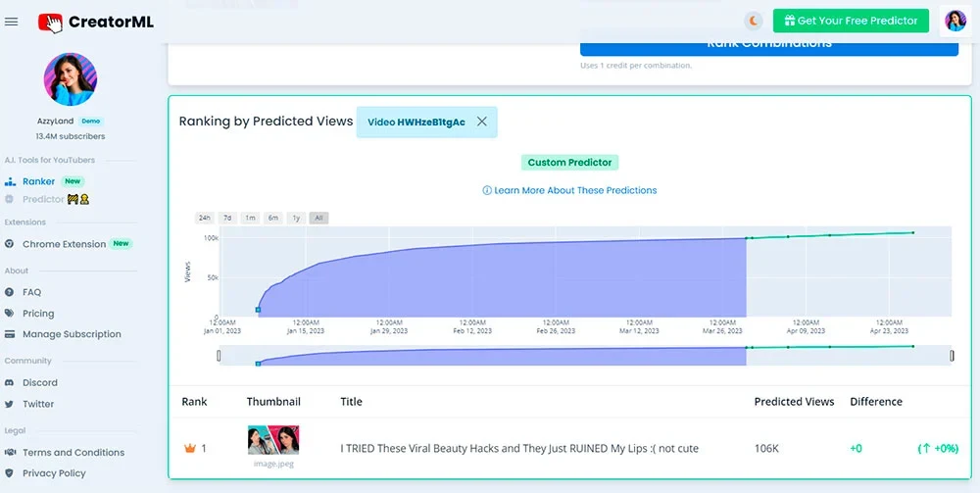Image resolution: width=980 pixels, height=493 pixels.
Task: Click right handle of range slider
Action: coord(952,356)
